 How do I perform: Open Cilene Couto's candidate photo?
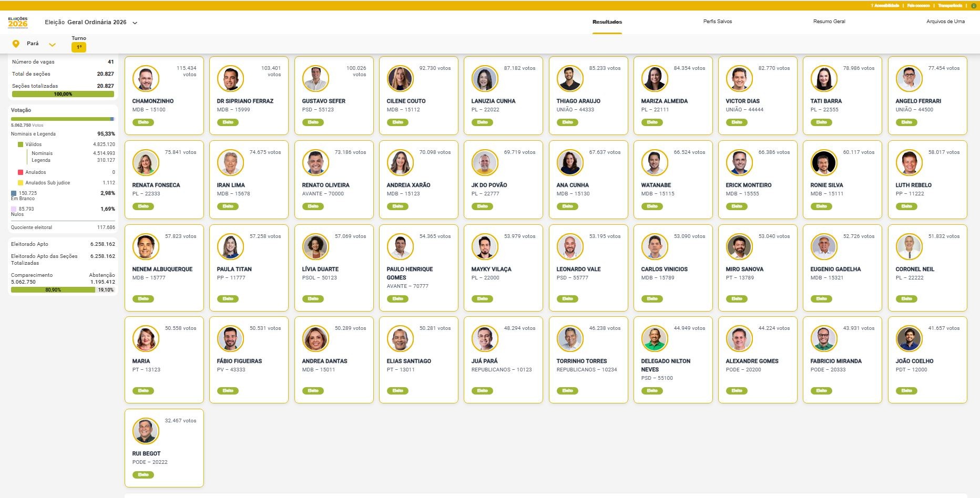pyautogui.click(x=400, y=79)
